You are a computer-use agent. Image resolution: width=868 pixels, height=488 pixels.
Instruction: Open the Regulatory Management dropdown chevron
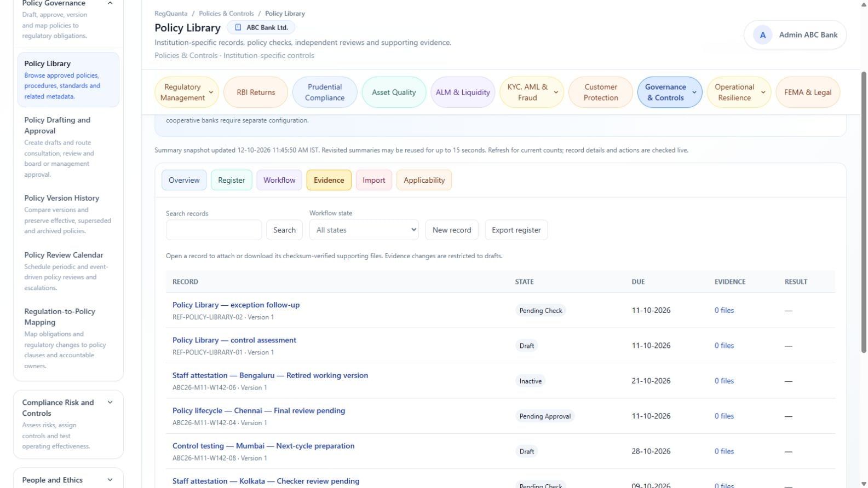point(211,92)
